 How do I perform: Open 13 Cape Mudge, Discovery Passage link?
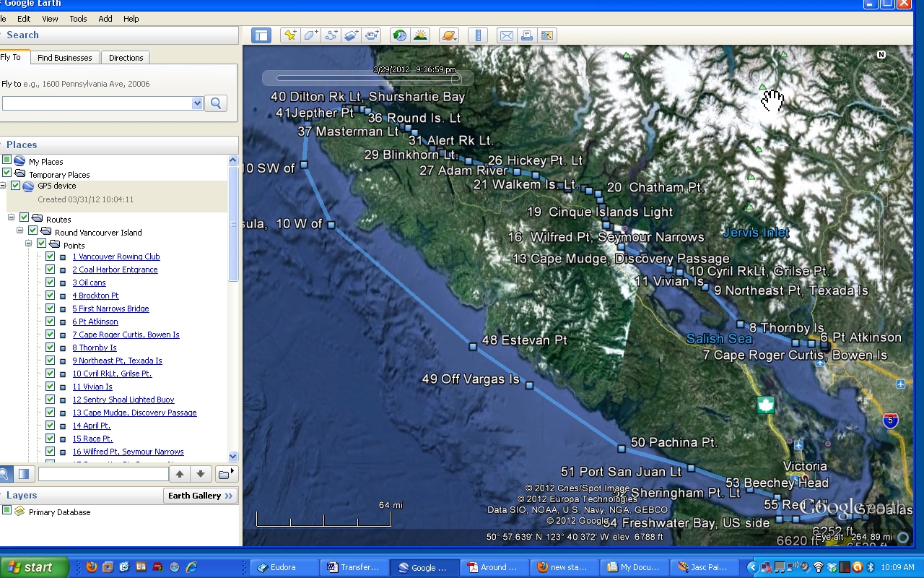point(134,413)
